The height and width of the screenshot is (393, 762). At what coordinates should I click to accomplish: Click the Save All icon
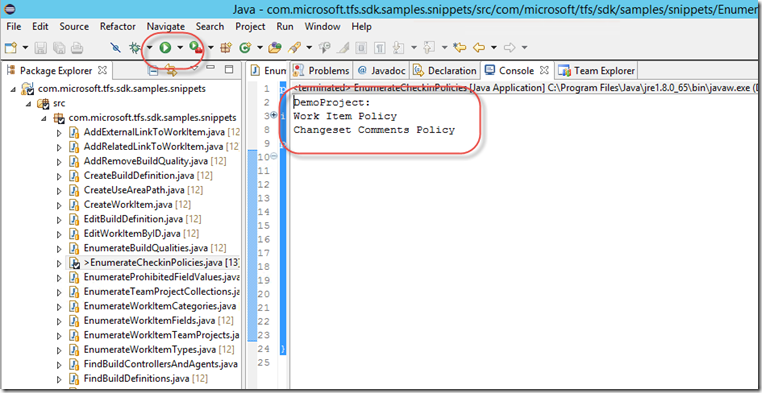point(59,48)
